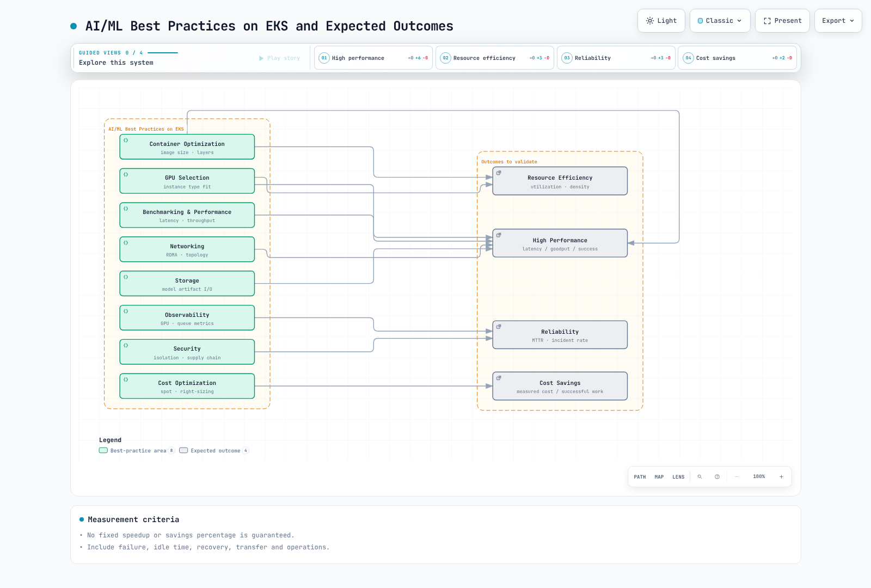Reset zoom via the 100% label
The image size is (871, 588).
pos(759,477)
